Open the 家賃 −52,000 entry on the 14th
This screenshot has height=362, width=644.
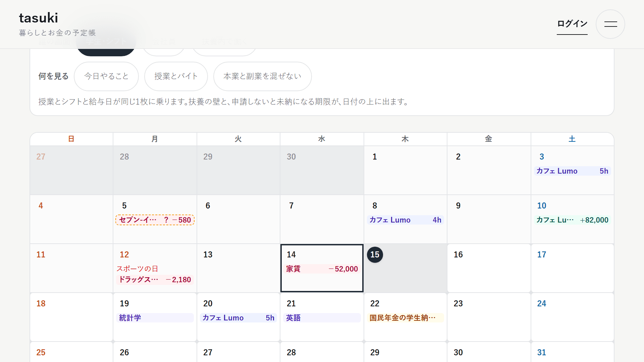tap(322, 269)
